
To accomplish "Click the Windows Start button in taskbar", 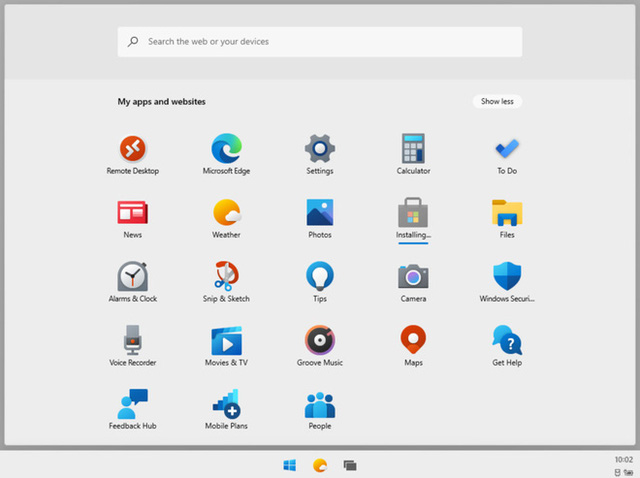I will (x=289, y=465).
